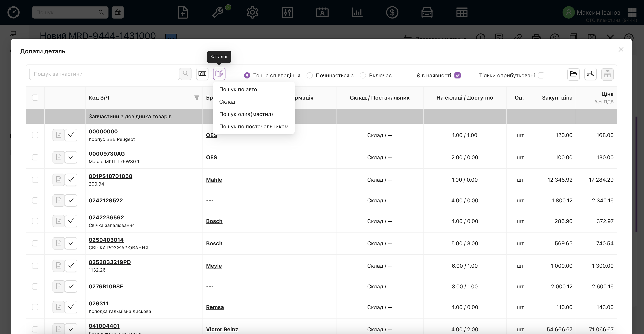The image size is (644, 334).
Task: Click the checkmark button for row 0242236562
Action: pyautogui.click(x=71, y=221)
